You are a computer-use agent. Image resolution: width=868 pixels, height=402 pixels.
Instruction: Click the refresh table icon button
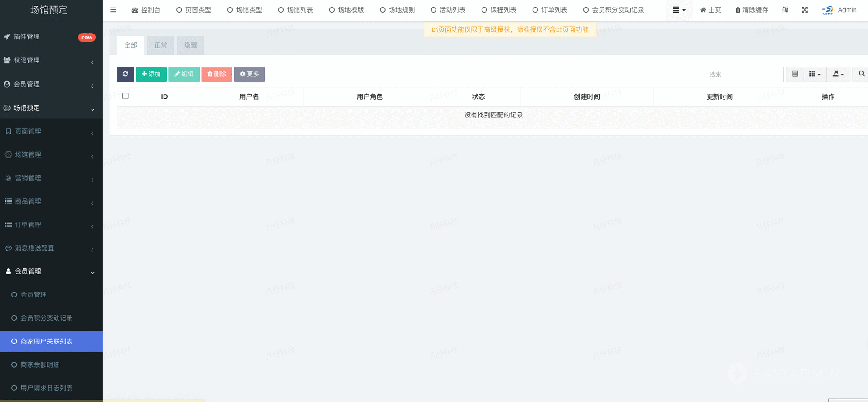[x=125, y=74]
